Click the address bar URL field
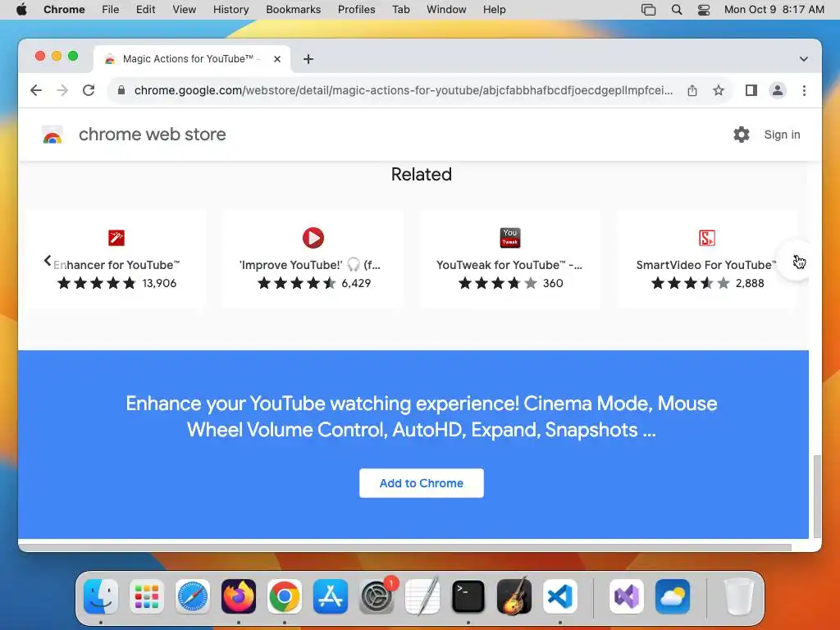840x630 pixels. click(x=404, y=90)
